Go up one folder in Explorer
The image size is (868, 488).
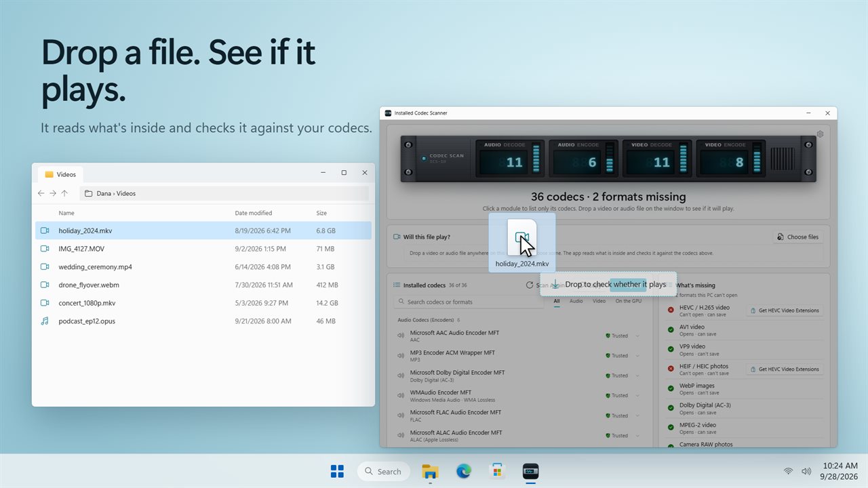pyautogui.click(x=64, y=193)
